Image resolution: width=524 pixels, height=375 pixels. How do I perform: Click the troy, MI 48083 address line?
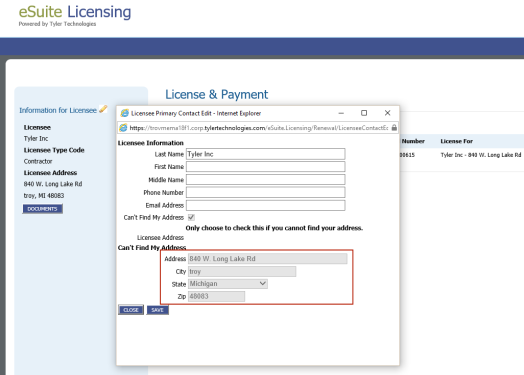[x=44, y=196]
